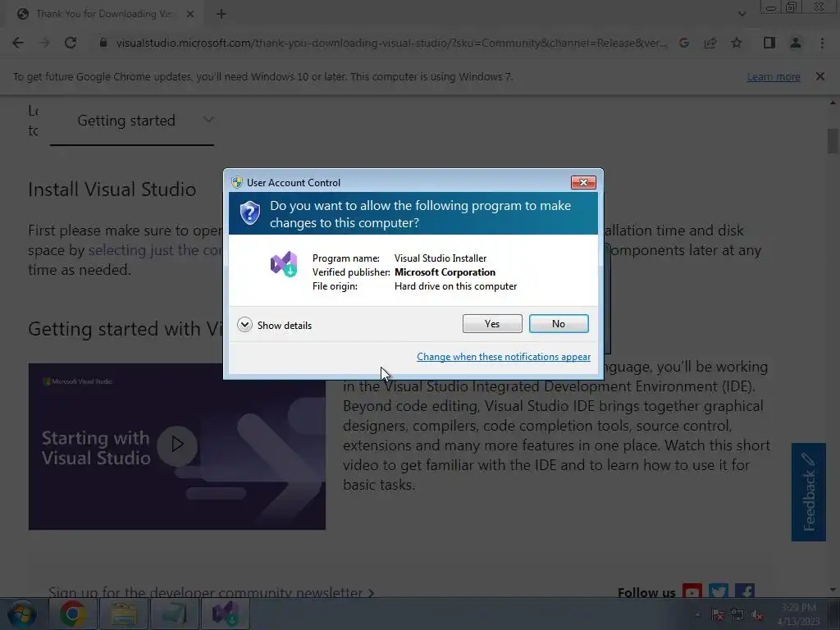
Task: Click the UAC question-mark shield icon
Action: (249, 213)
